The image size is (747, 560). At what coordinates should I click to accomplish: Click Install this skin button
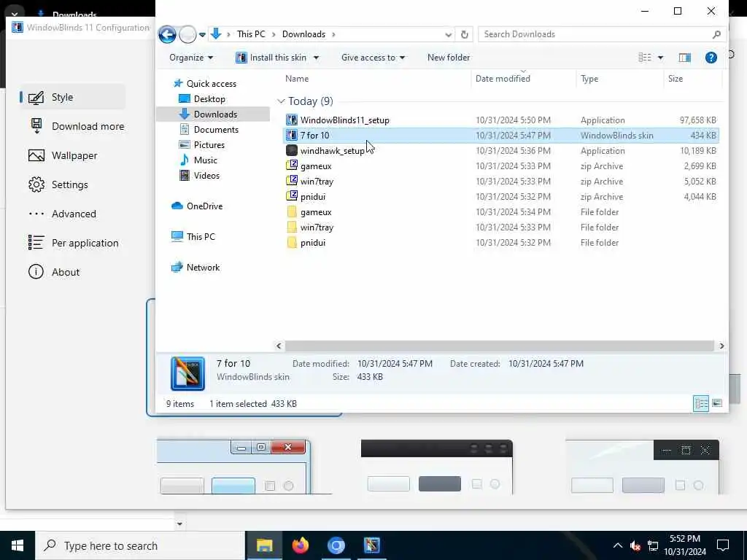click(271, 58)
